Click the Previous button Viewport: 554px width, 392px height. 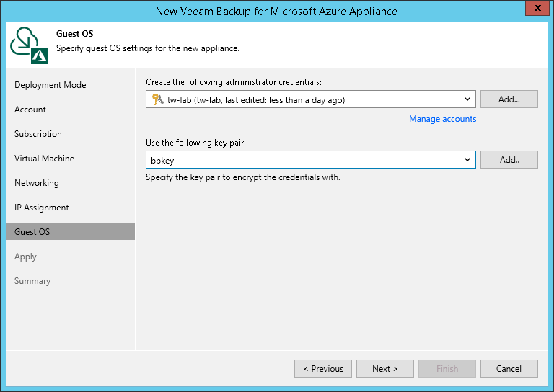tap(323, 369)
